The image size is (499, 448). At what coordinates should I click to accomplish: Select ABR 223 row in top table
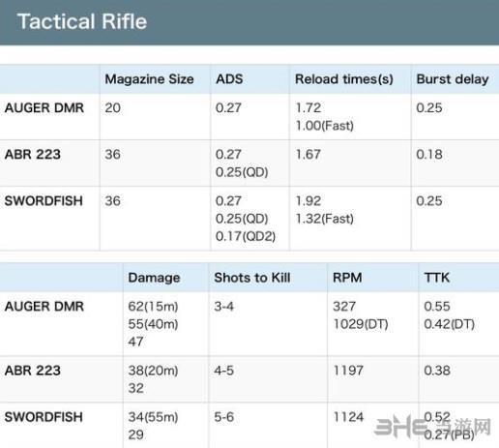(249, 164)
